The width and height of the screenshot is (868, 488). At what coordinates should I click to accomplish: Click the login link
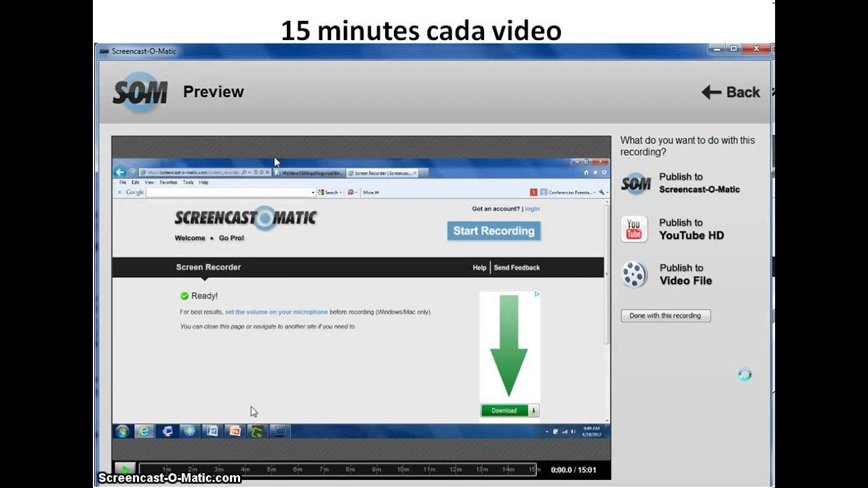(x=532, y=209)
